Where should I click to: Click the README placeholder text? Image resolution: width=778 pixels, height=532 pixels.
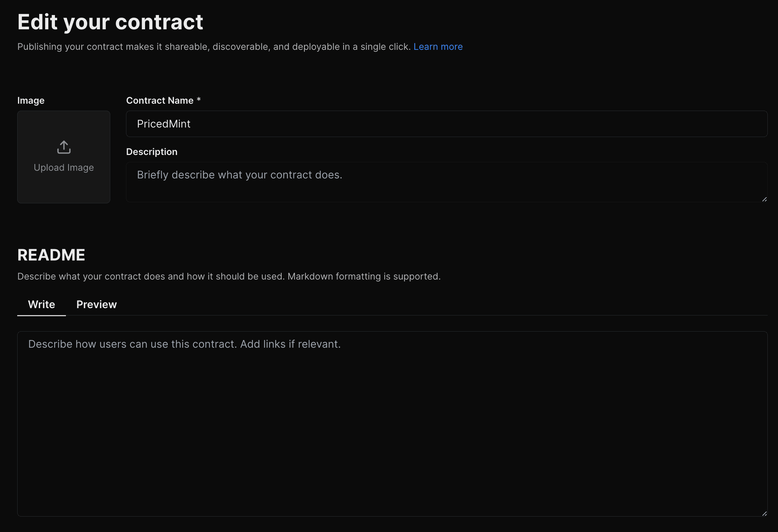point(184,344)
